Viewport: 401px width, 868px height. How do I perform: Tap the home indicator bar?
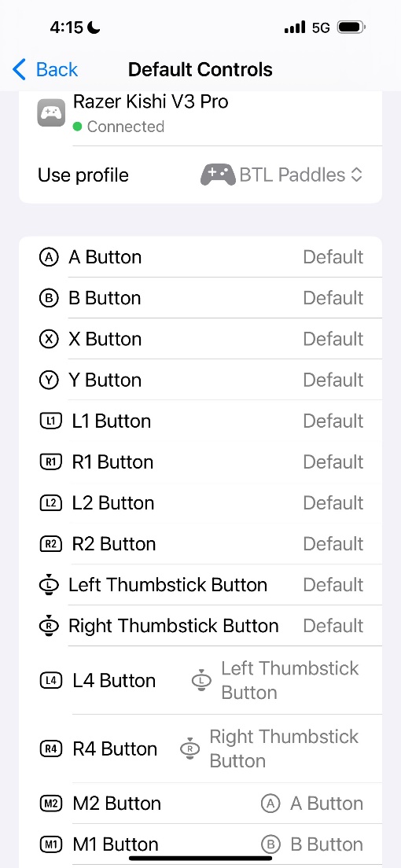[x=200, y=858]
